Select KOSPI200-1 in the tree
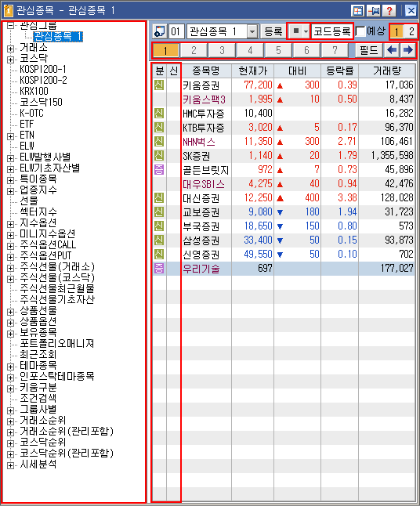 (x=43, y=70)
